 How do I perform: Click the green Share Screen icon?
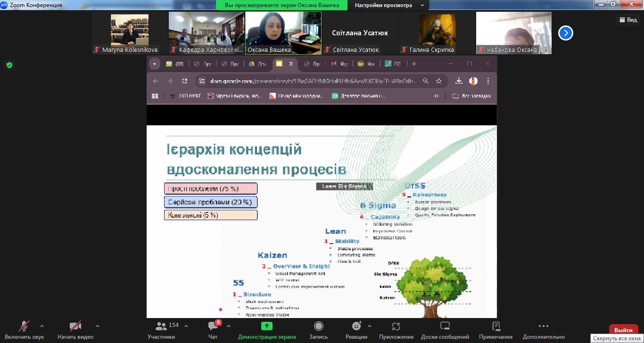(x=267, y=326)
